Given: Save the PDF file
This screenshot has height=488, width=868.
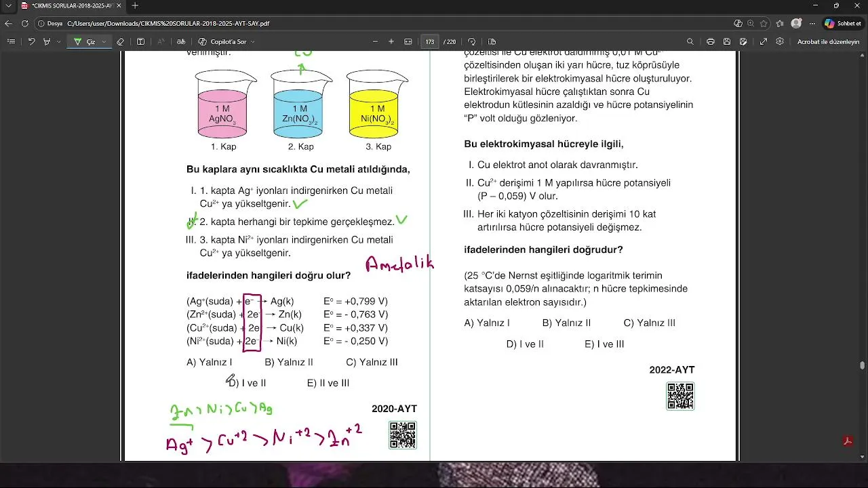Looking at the screenshot, I should (727, 41).
